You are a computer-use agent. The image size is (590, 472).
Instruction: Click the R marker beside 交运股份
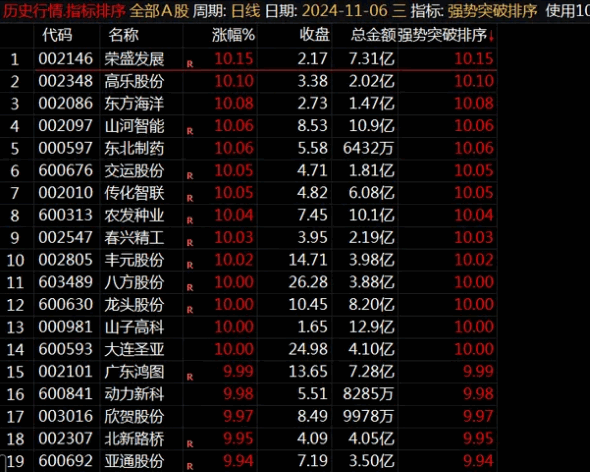tap(190, 176)
